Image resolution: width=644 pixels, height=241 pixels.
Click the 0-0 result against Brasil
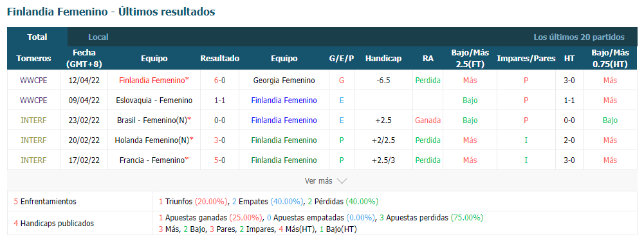[219, 120]
